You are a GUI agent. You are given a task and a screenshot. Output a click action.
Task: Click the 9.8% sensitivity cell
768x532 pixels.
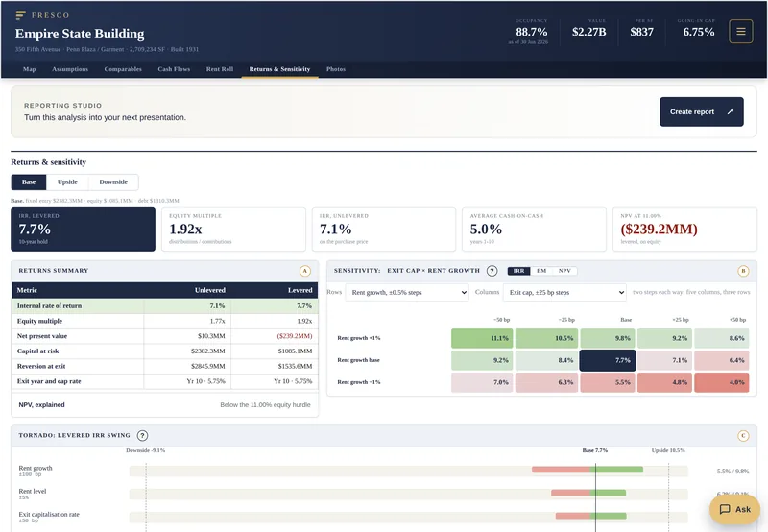click(x=608, y=338)
